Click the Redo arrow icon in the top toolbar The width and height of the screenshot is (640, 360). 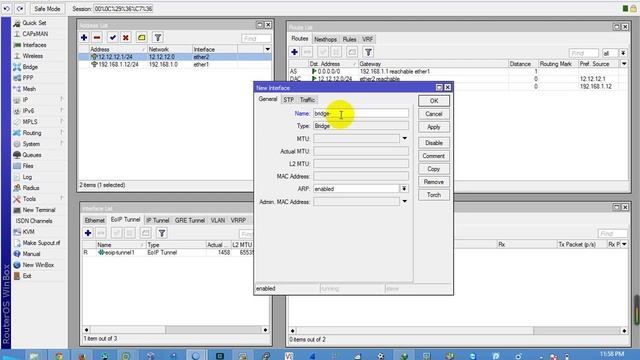coord(20,9)
